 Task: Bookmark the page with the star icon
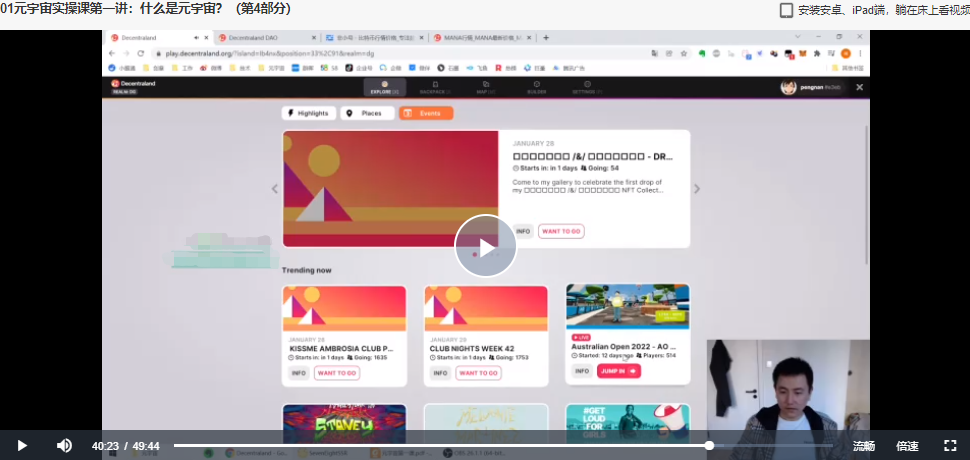tap(684, 54)
